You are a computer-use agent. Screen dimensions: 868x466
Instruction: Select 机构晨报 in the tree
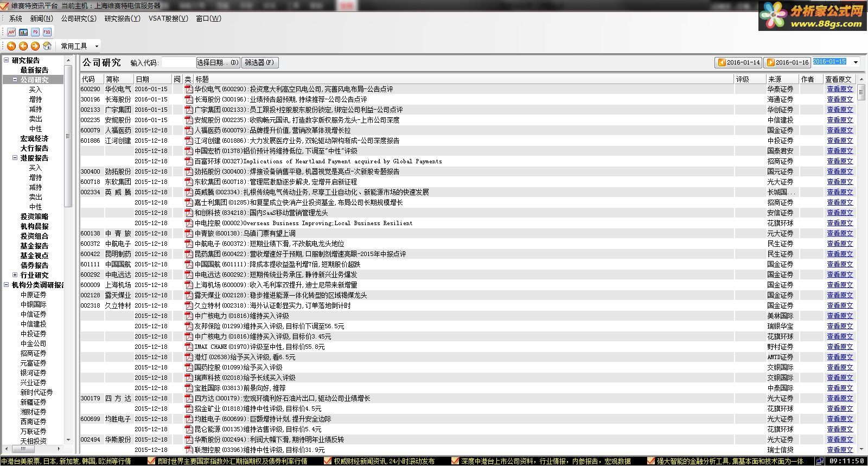point(34,226)
